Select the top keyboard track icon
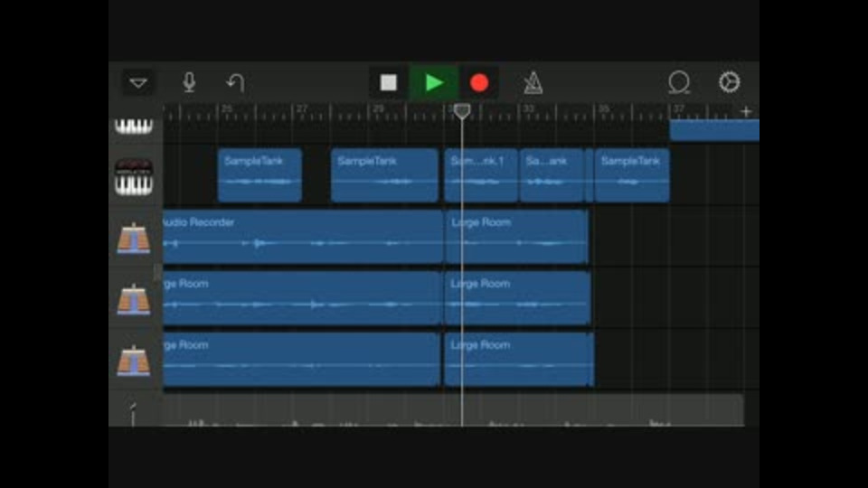The image size is (868, 488). (134, 127)
